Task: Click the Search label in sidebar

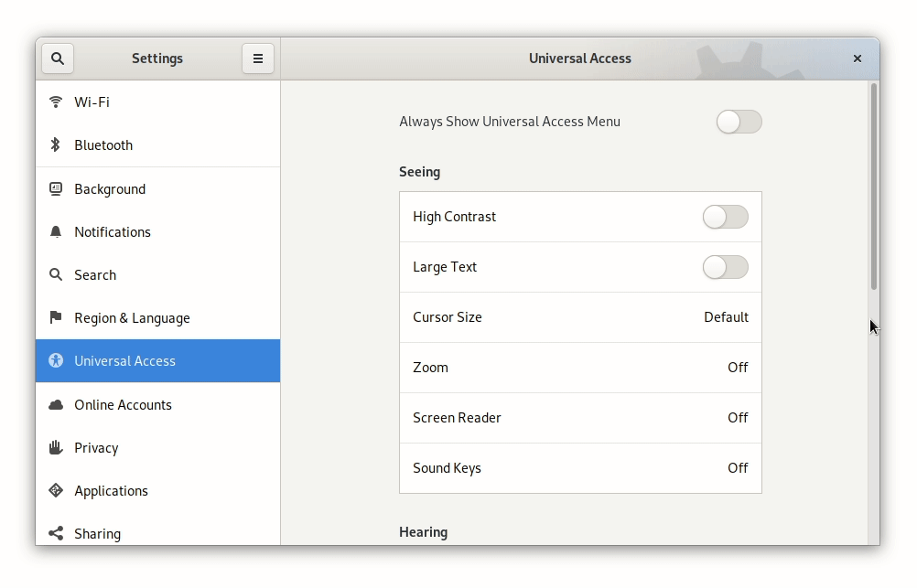Action: [95, 274]
